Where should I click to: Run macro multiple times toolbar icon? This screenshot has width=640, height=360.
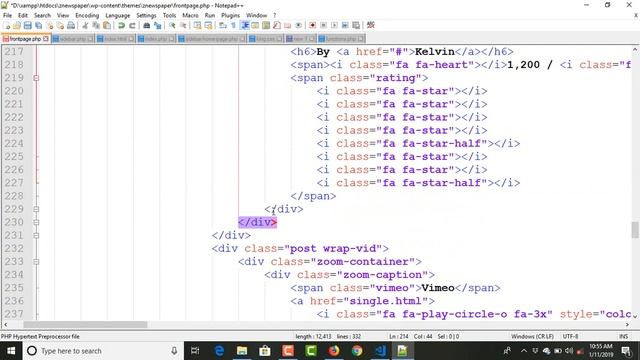(345, 25)
